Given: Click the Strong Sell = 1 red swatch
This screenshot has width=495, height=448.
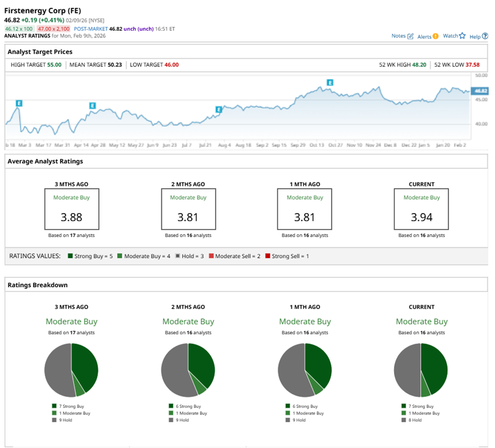Looking at the screenshot, I should point(268,256).
